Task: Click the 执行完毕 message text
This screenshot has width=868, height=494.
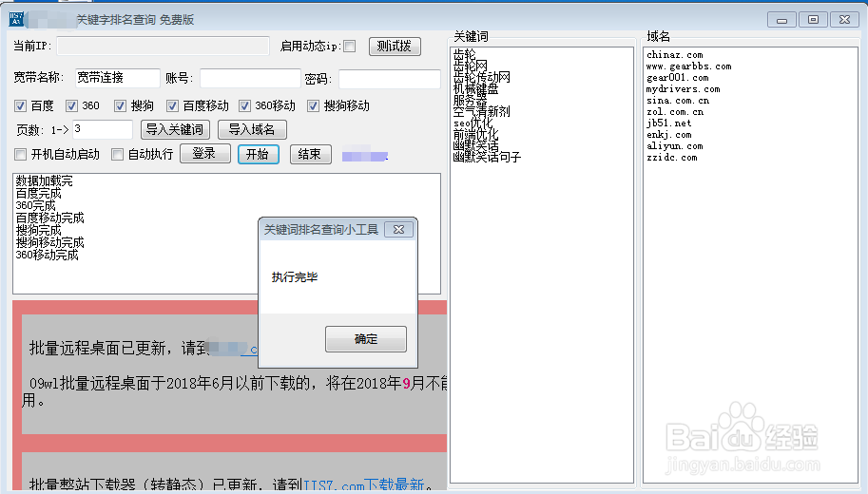Action: [295, 277]
